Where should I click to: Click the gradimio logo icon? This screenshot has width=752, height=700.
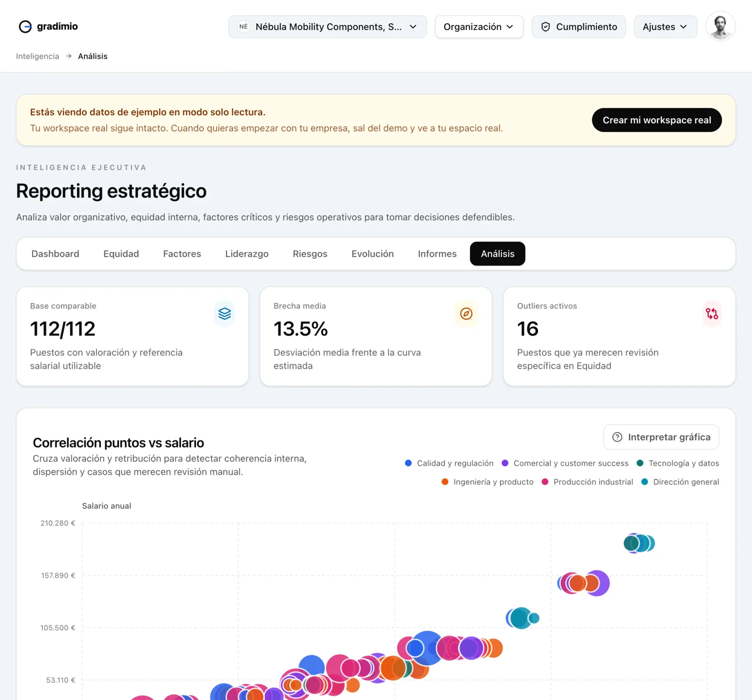tap(25, 26)
